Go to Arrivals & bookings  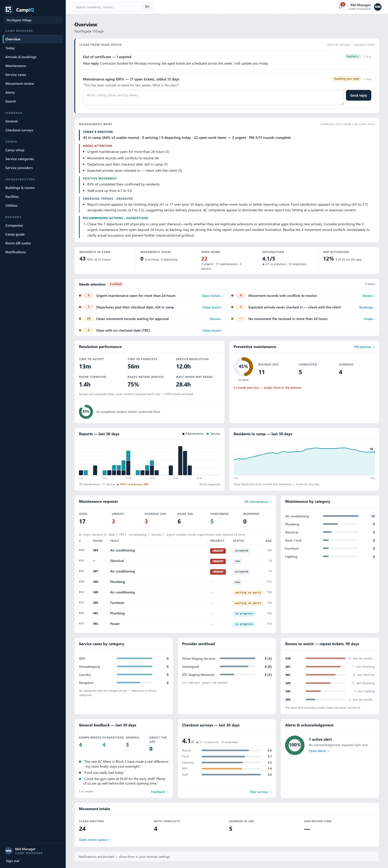pyautogui.click(x=33, y=57)
